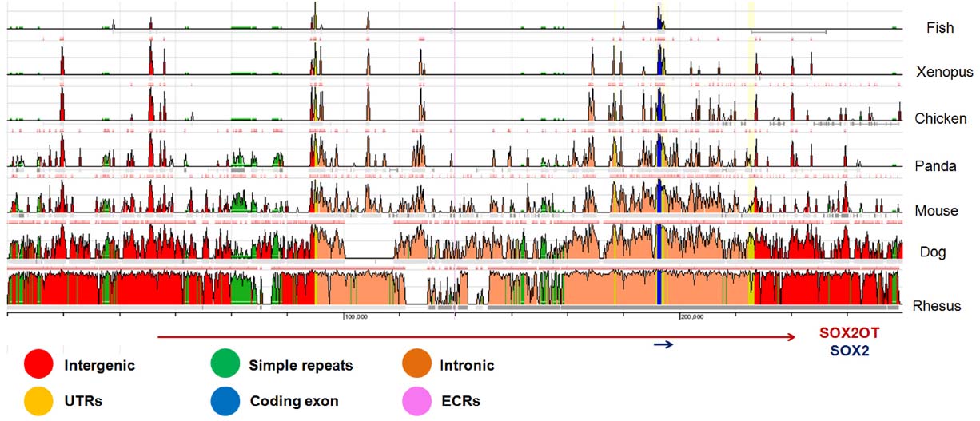Click the small blue SOX2 gene arrow
Screen dimensions: 980x421
click(x=663, y=345)
